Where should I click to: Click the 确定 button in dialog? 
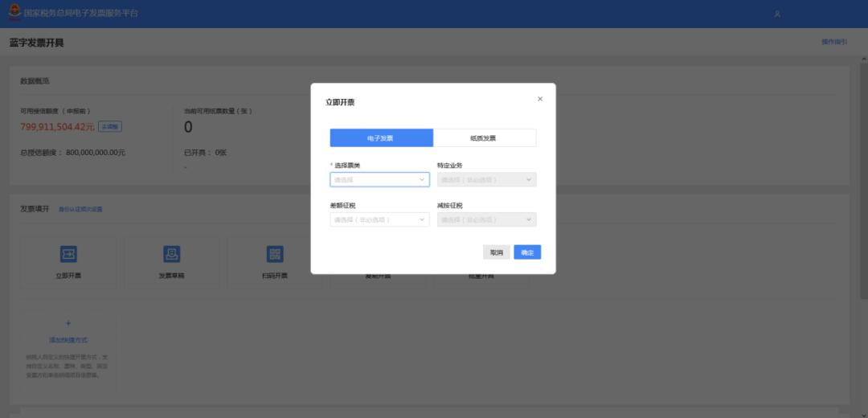pos(527,252)
